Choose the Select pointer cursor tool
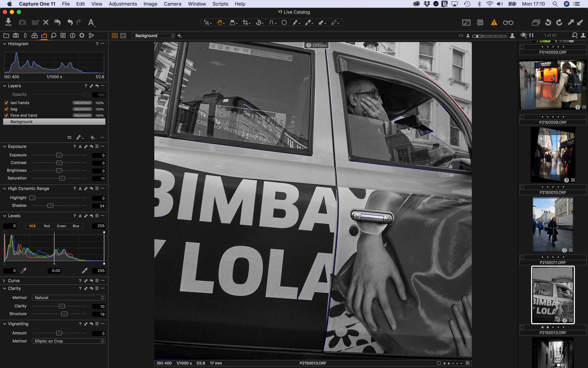The image size is (588, 368). click(x=207, y=22)
